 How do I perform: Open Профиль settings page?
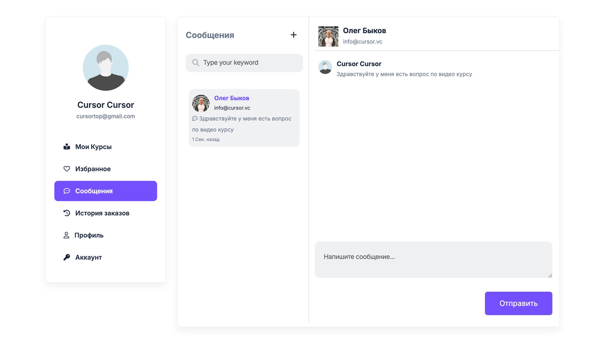89,235
